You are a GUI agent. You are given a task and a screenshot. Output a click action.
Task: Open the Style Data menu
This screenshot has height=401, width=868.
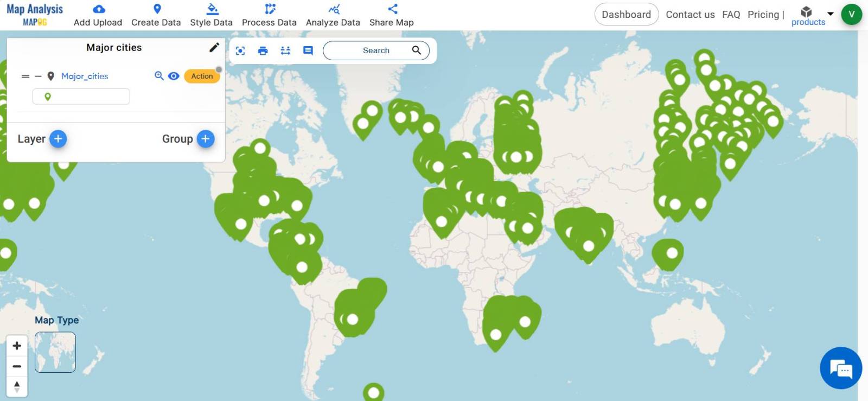211,15
